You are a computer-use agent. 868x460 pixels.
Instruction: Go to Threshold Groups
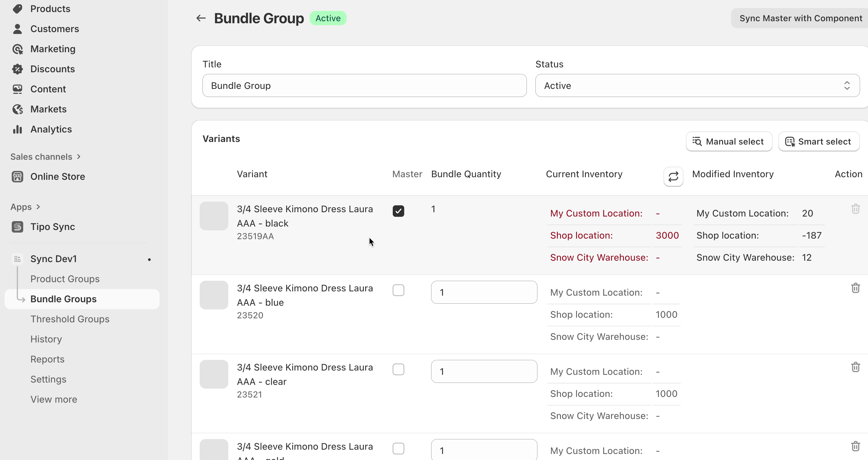pos(70,319)
